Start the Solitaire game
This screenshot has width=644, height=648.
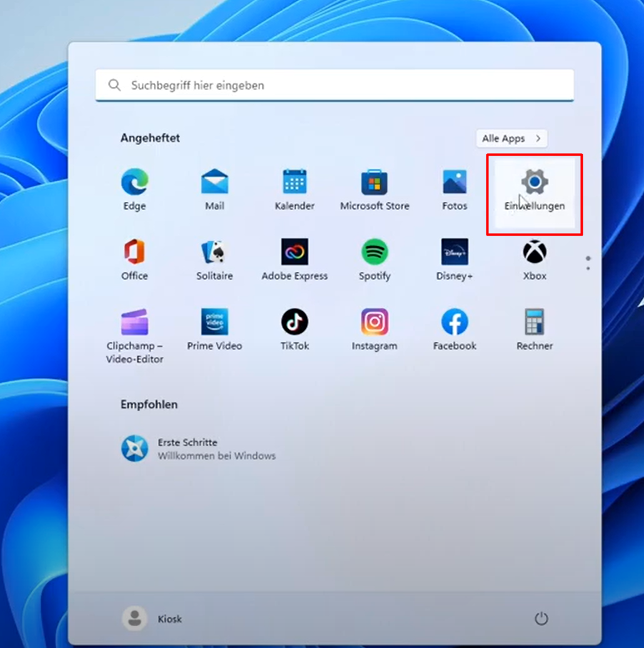click(x=214, y=259)
